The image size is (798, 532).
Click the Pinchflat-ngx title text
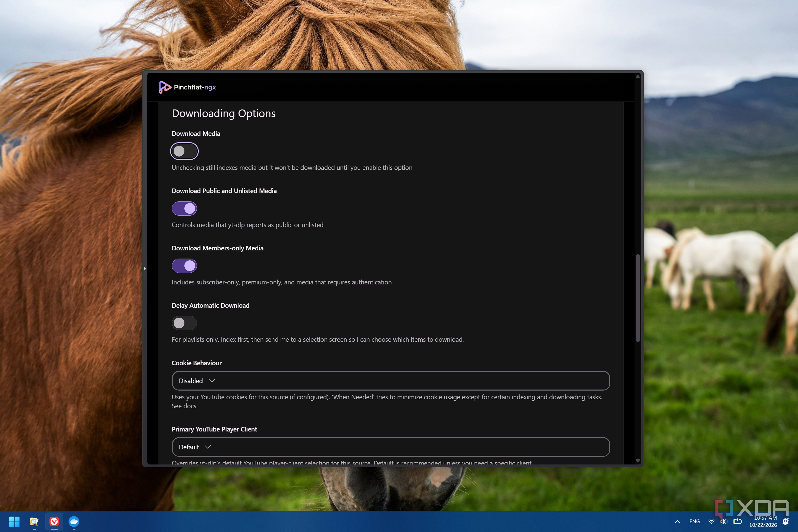[x=195, y=87]
